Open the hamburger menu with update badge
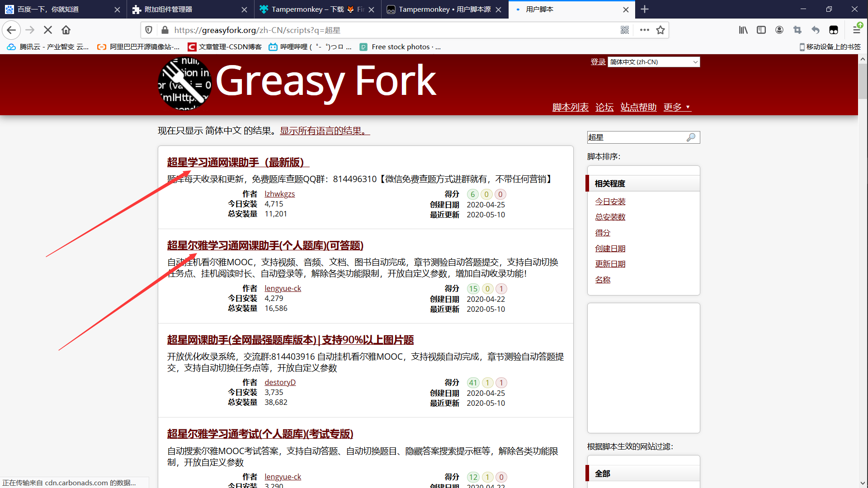The width and height of the screenshot is (868, 488). pos(857,30)
